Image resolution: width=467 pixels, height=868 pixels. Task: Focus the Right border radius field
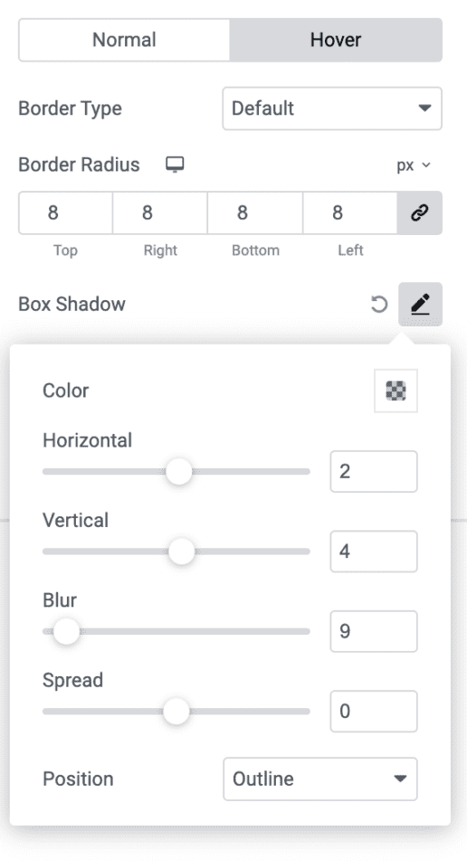160,212
